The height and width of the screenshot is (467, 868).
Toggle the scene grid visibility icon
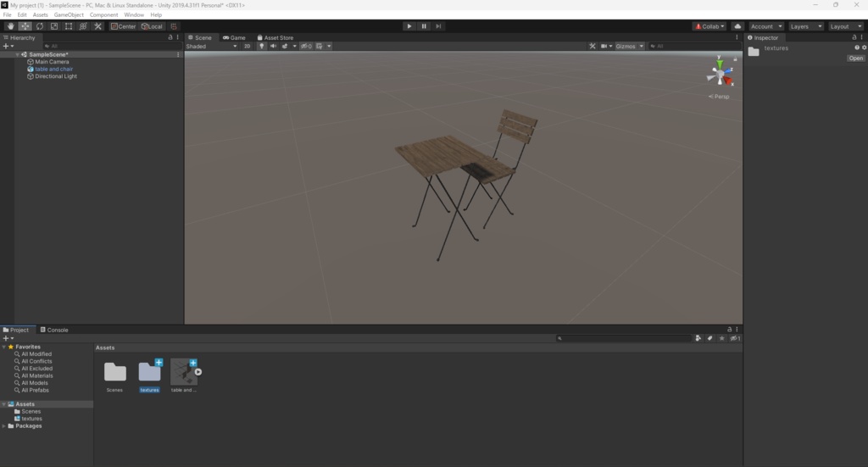320,46
